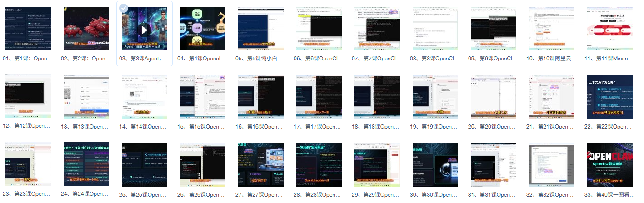Open the LLM diagram thumbnail of video 04

tap(203, 29)
